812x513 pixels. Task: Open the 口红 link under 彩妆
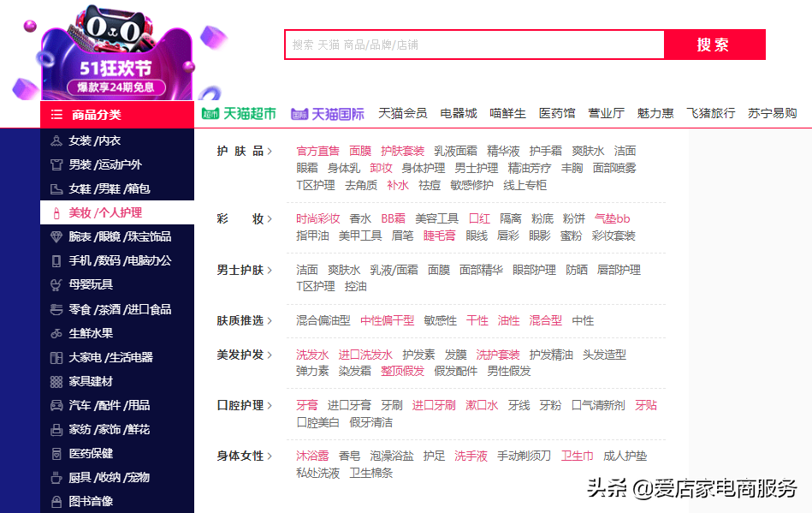[x=479, y=219]
